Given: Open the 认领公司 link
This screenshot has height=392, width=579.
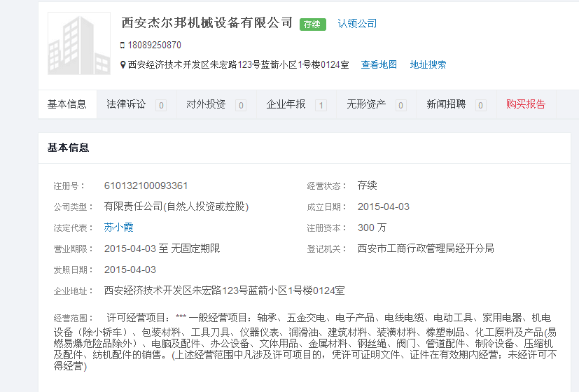Looking at the screenshot, I should point(357,24).
